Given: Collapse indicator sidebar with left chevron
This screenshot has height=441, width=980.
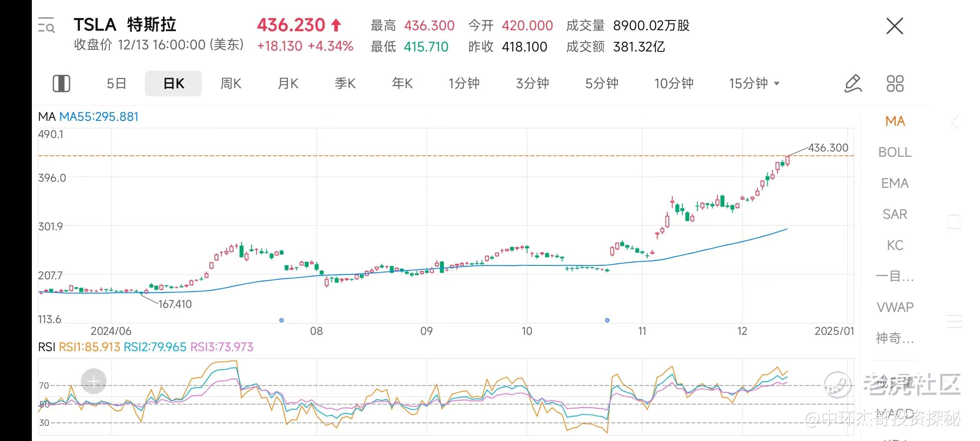Looking at the screenshot, I should (x=955, y=122).
